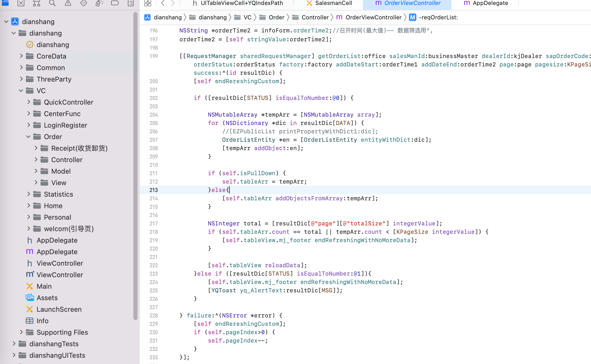Expand the Common folder
Screen dimensions: 591x364
[21, 68]
